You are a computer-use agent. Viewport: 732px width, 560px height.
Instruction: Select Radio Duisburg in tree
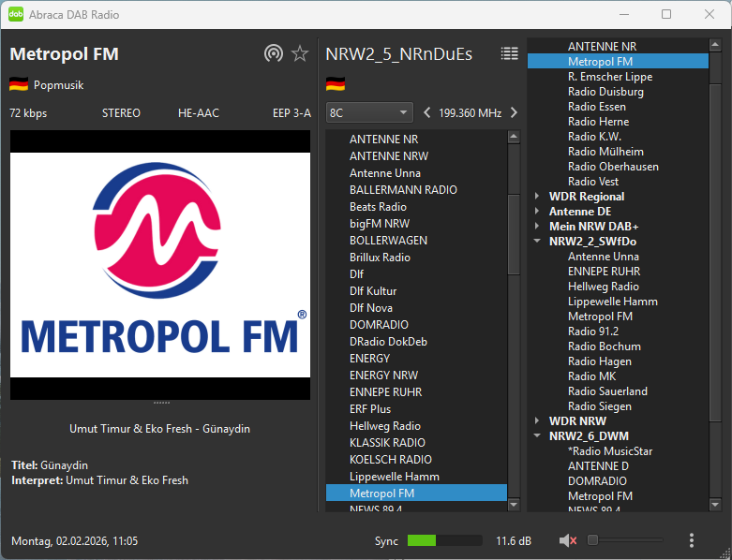click(x=605, y=92)
